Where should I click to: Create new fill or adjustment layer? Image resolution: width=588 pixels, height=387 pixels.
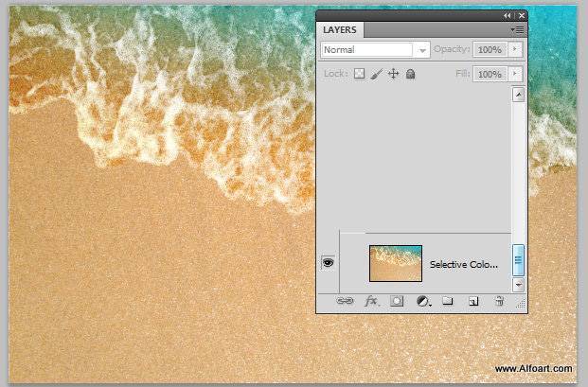pos(422,302)
